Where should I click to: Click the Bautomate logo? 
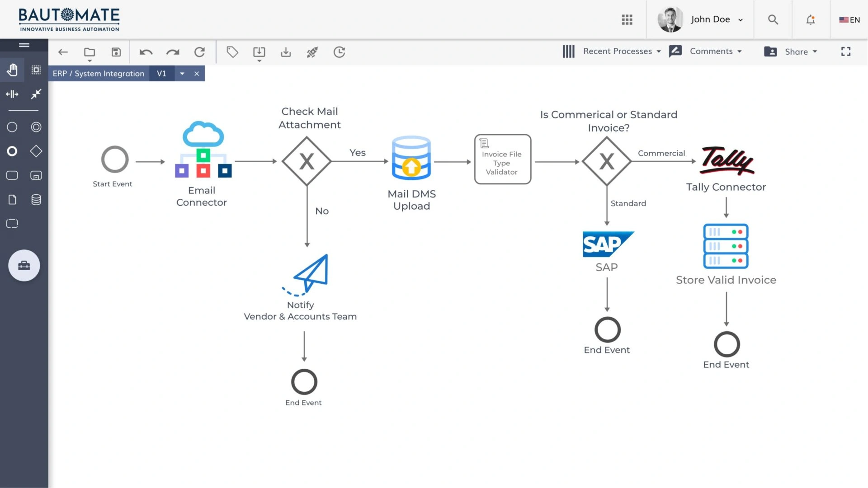click(69, 19)
